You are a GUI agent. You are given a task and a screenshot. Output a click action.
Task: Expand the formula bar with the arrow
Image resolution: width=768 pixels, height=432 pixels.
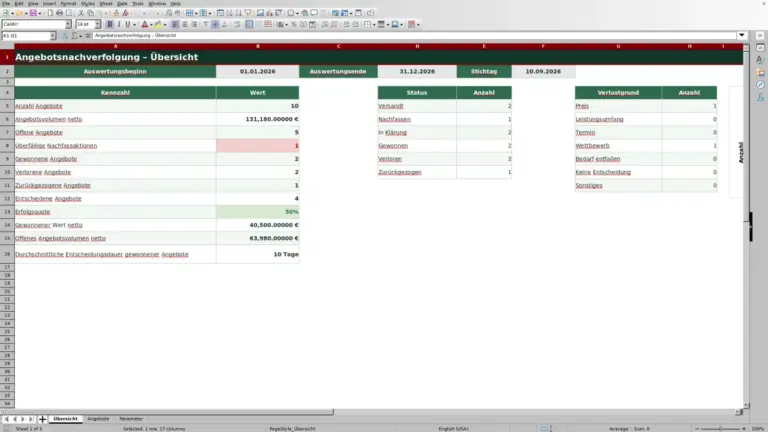pos(742,35)
